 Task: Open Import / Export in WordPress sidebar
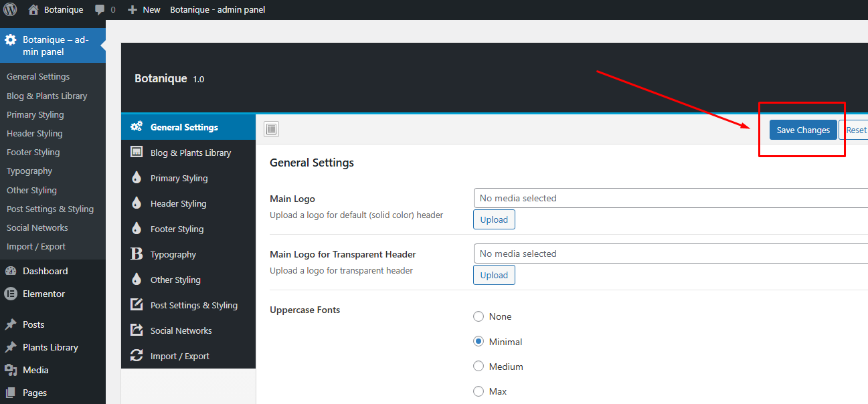click(x=36, y=246)
